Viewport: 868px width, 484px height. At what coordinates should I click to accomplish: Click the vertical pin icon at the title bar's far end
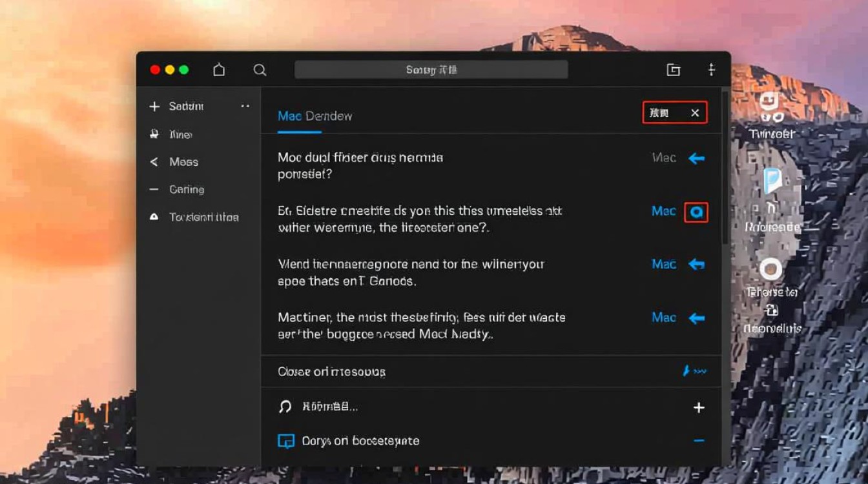tap(711, 70)
